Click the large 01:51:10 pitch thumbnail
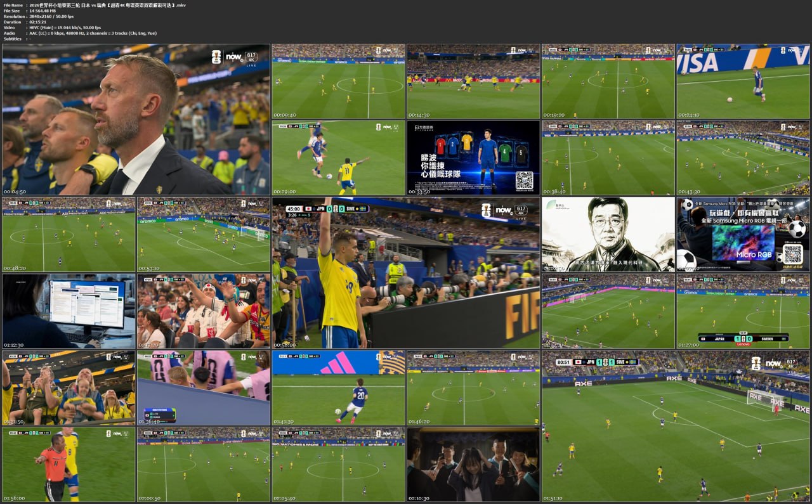Screen dimensions: 812x504 point(676,426)
